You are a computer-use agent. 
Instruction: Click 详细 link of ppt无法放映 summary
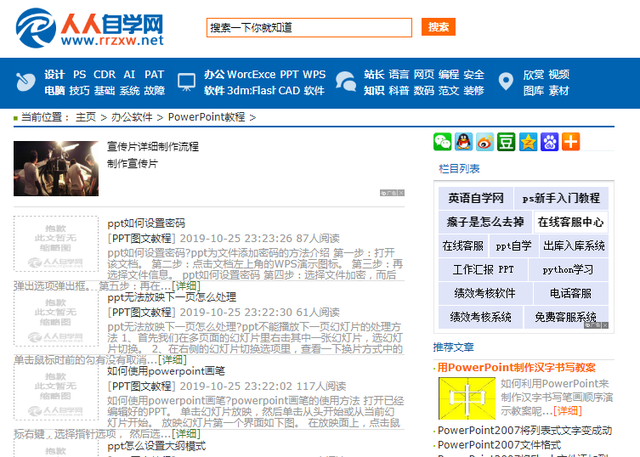coord(173,360)
